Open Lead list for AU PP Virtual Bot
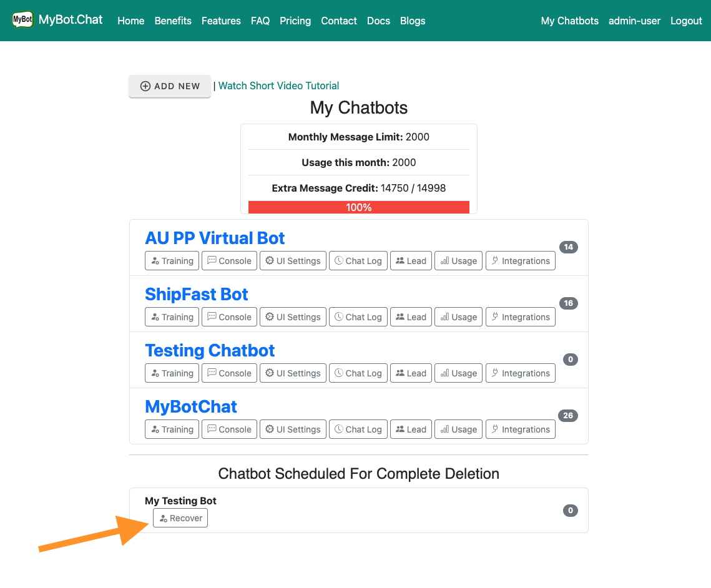Screen dimensions: 711x588 (x=411, y=261)
